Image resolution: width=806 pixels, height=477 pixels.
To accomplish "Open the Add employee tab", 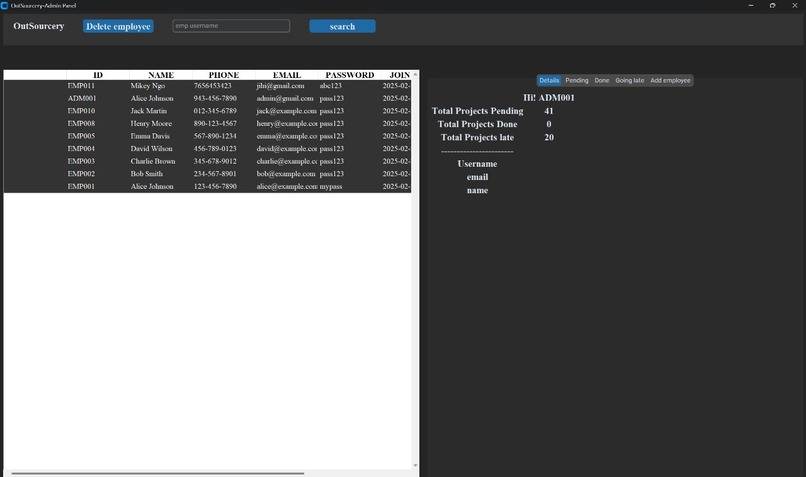I will [x=670, y=81].
